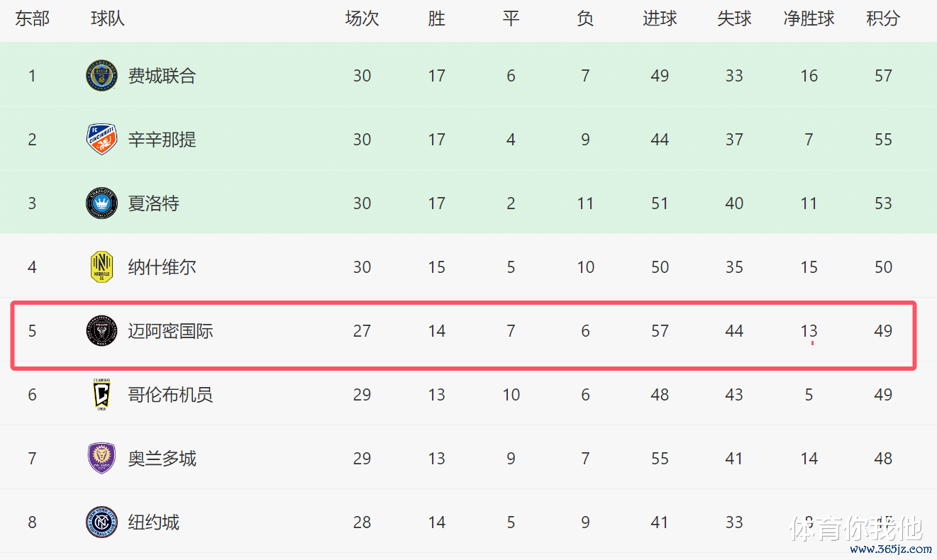Click the 净胜球 column header
This screenshot has height=560, width=937.
[x=809, y=19]
